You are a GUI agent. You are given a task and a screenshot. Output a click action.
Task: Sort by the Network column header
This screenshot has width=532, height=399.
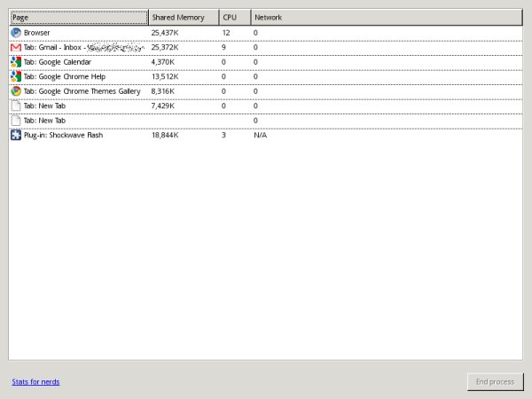[x=387, y=18]
